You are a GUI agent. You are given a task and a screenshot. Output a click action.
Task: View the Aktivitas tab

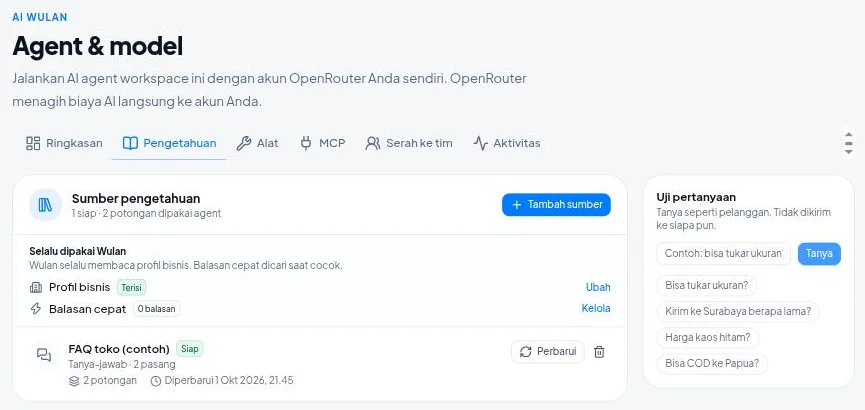(x=506, y=143)
